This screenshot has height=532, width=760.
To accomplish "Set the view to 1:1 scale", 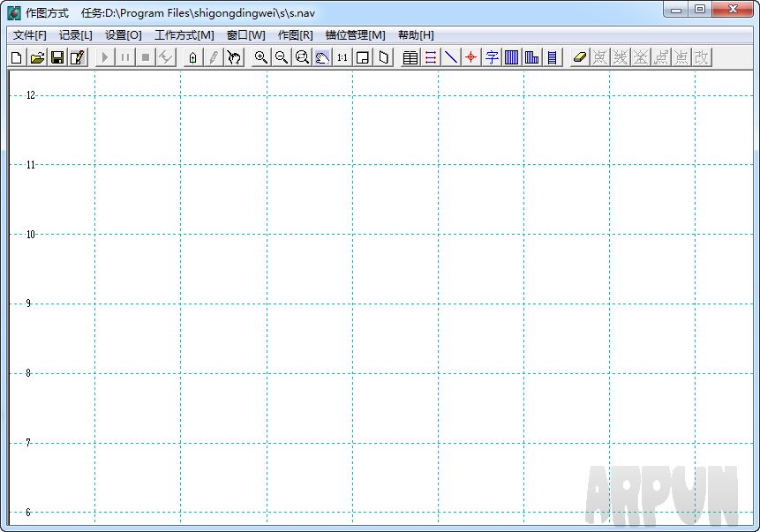I will point(342,57).
